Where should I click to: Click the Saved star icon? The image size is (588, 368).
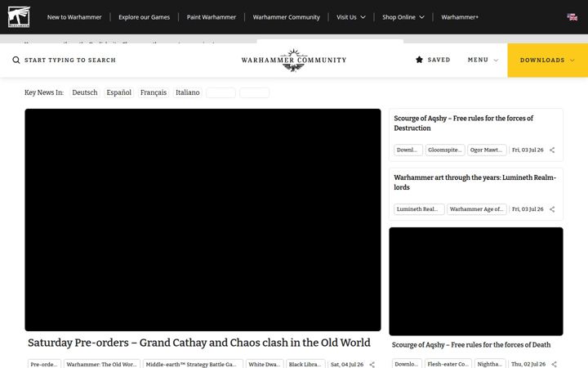(419, 60)
